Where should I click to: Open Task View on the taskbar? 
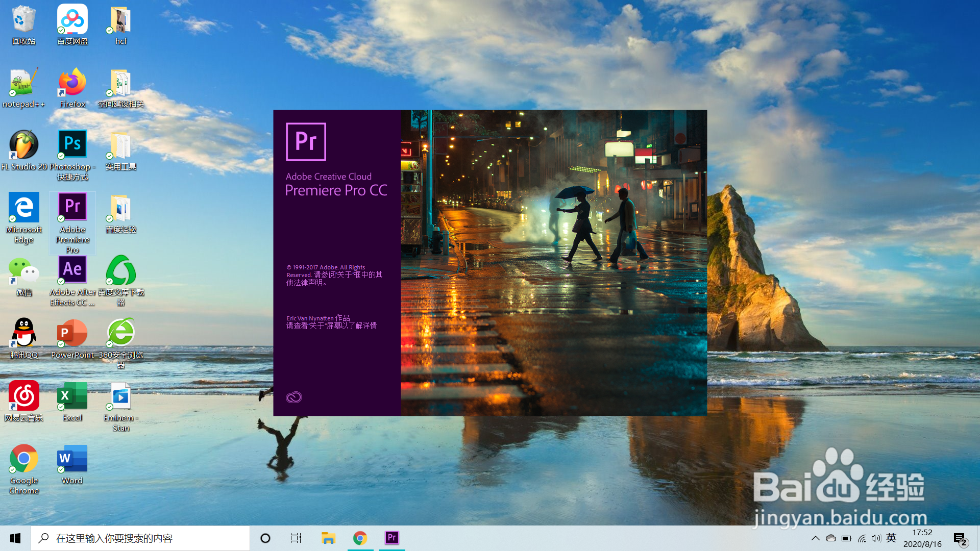click(x=296, y=538)
